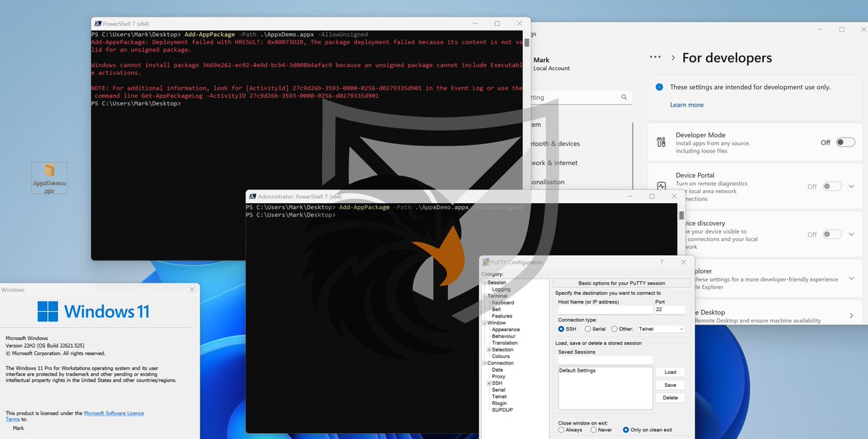The width and height of the screenshot is (868, 439).
Task: Click the PowerShell 7 (x64) title bar icon
Action: click(x=98, y=23)
